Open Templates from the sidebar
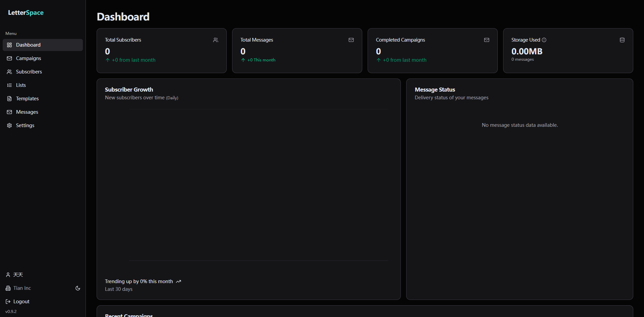644x317 pixels. (43, 99)
